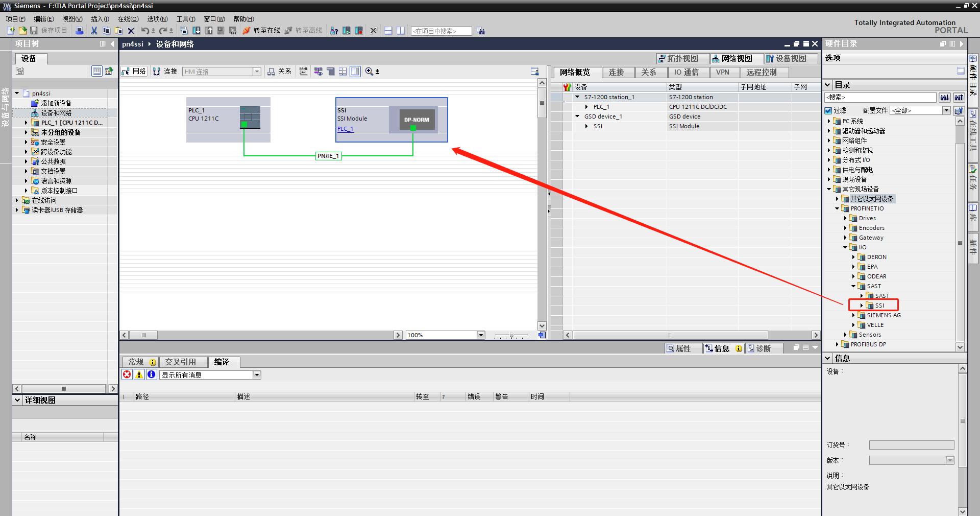
Task: Click the zoom magnifier icon in network toolbar
Action: point(370,72)
